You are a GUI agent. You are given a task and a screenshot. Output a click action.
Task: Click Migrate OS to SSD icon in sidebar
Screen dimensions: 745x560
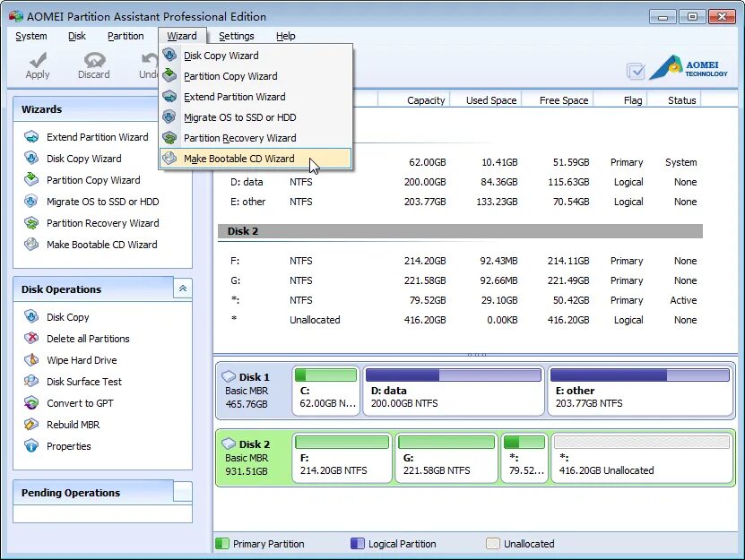[31, 202]
